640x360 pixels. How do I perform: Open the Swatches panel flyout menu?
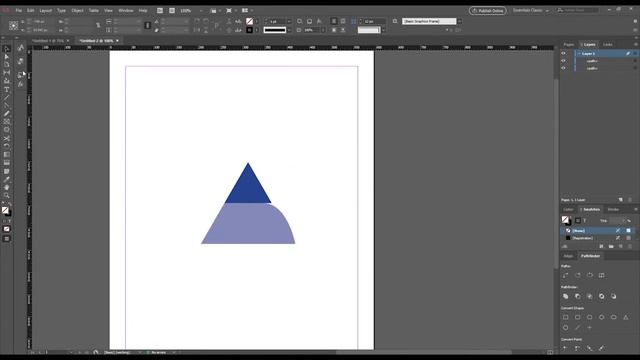pos(636,209)
